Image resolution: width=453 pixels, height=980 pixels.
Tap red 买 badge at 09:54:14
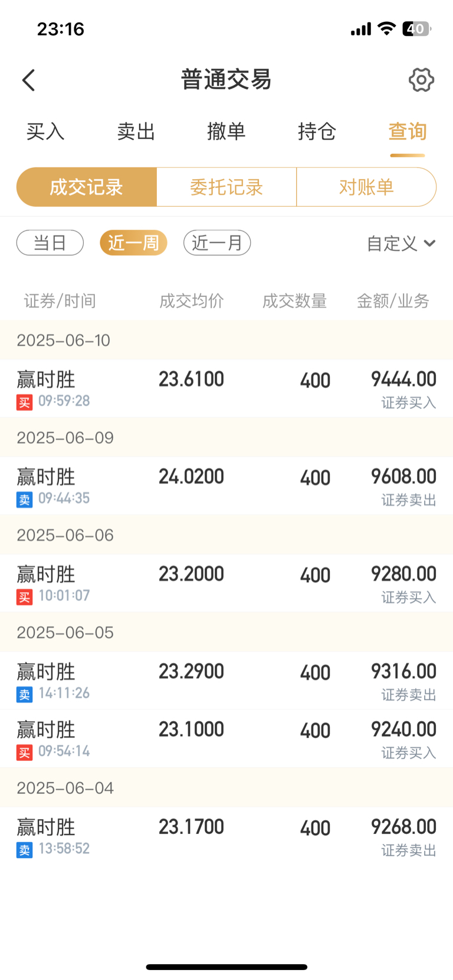pos(24,753)
